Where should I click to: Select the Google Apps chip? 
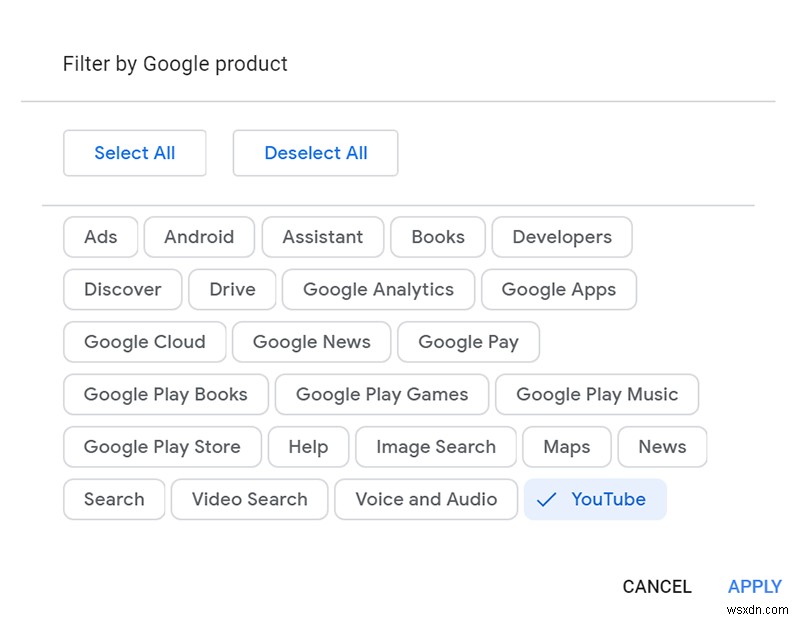click(x=558, y=289)
